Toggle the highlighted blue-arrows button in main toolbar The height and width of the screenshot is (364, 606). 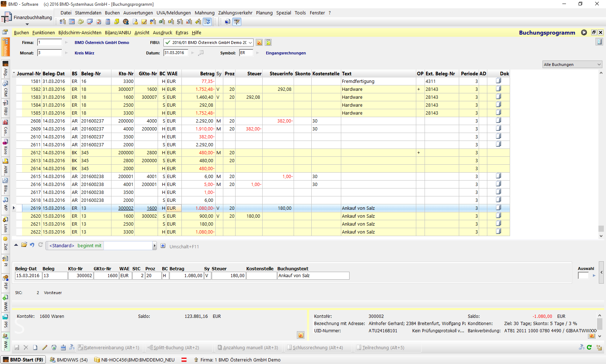tap(207, 22)
